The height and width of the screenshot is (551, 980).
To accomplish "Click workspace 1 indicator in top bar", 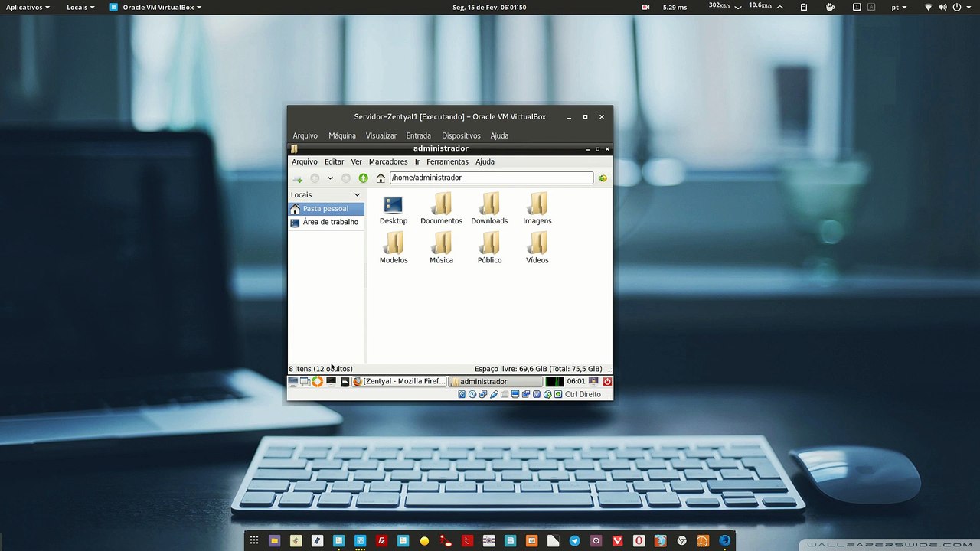I will coord(857,7).
